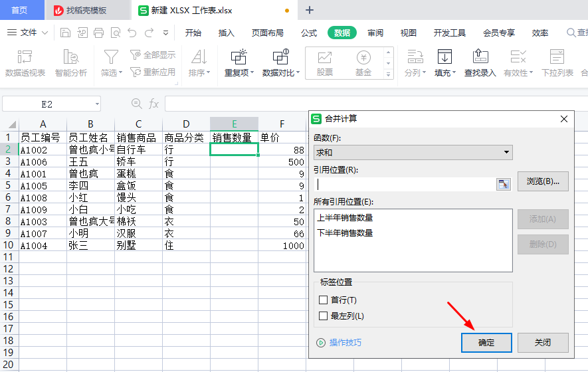Click the select-all corner of the grid

coord(11,124)
